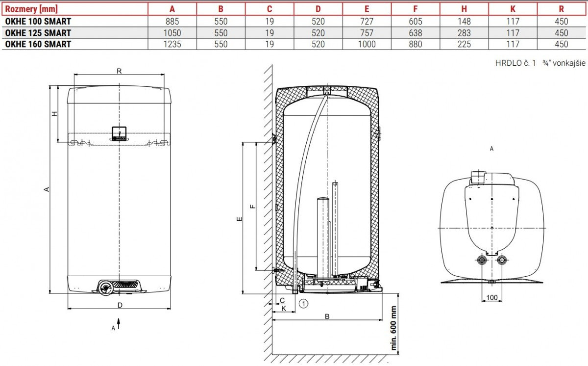The image size is (588, 366).
Task: Click the 100 spacing dimension in bottom view
Action: 492,298
